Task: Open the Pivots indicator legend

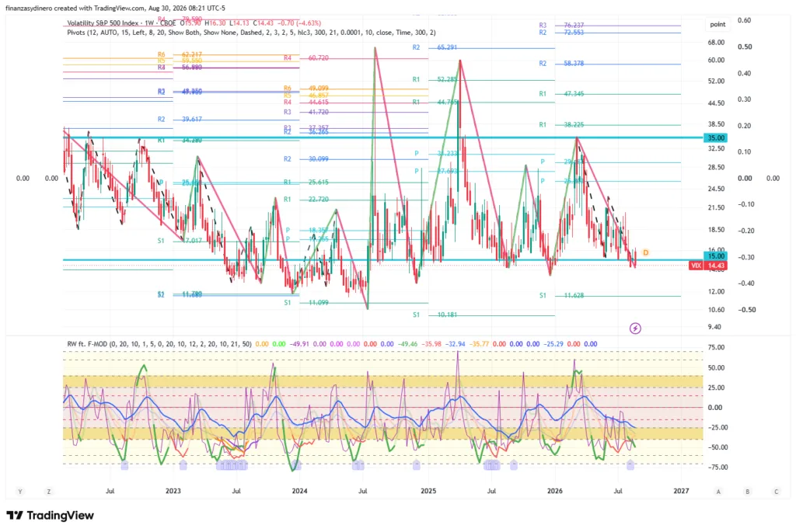Action: point(251,33)
